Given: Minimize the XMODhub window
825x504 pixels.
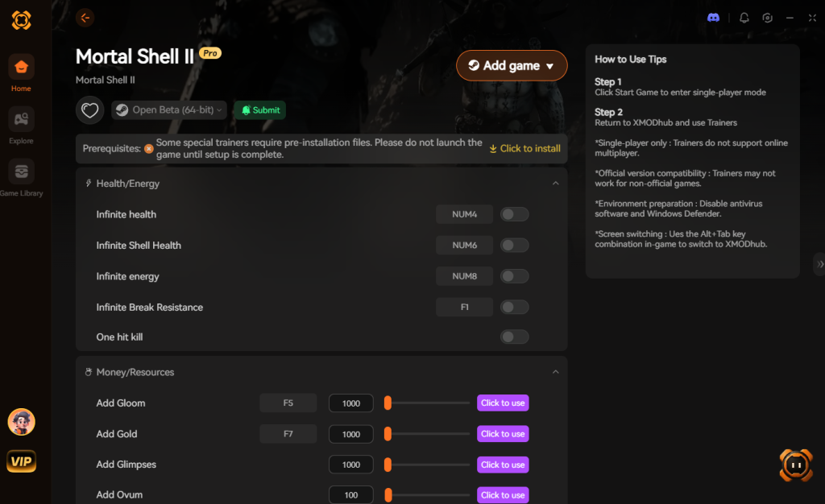Looking at the screenshot, I should click(790, 18).
